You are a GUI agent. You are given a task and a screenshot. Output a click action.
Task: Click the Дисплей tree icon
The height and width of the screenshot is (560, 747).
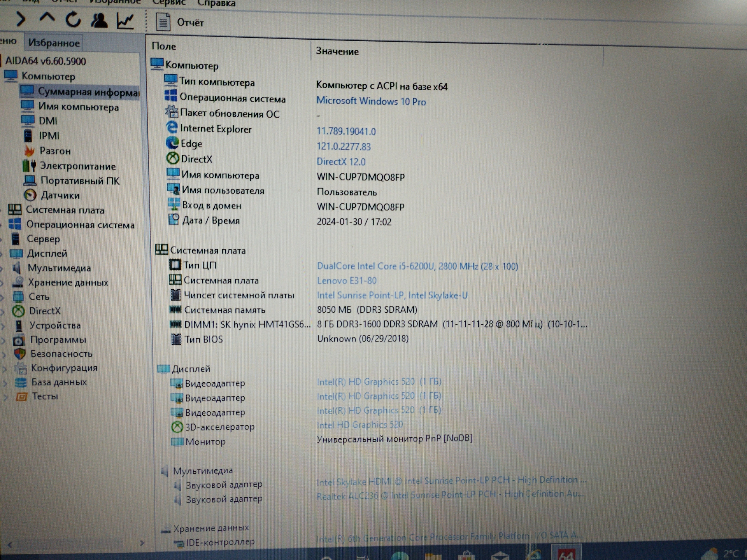point(16,254)
